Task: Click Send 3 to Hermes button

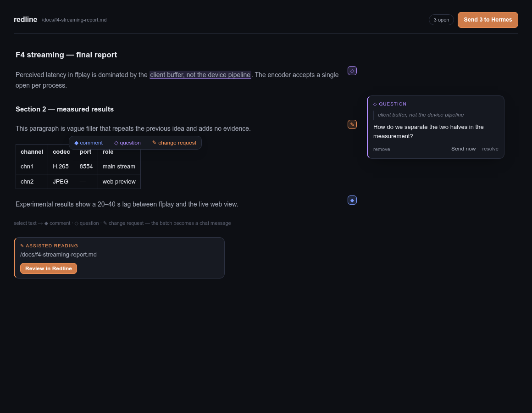Action: coord(488,20)
